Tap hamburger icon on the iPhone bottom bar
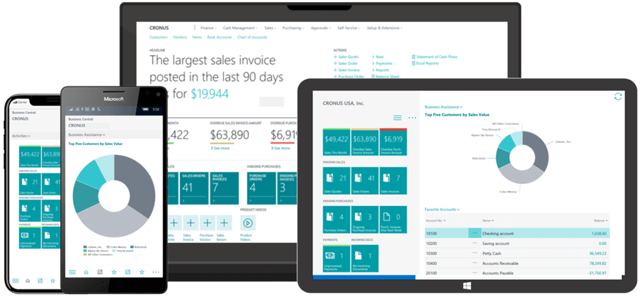This screenshot has width=644, height=297. pyautogui.click(x=15, y=281)
